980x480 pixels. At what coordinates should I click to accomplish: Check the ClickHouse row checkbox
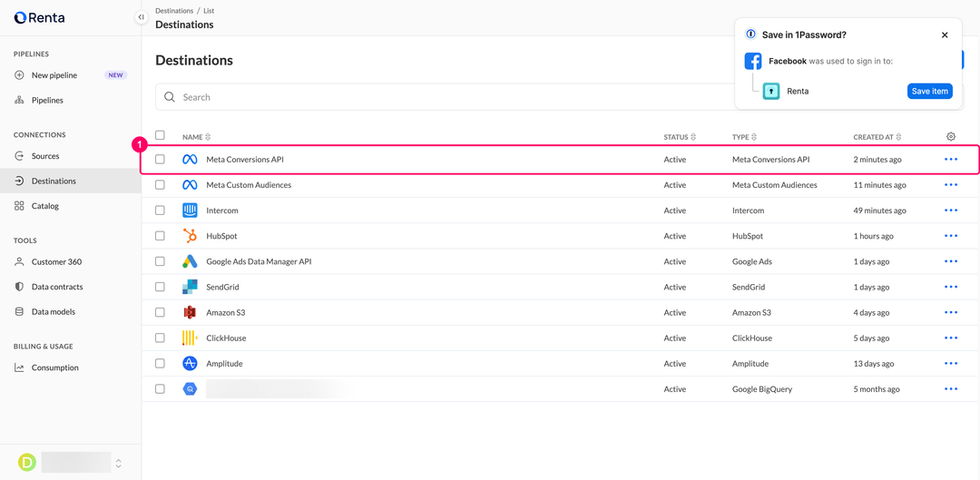point(160,338)
